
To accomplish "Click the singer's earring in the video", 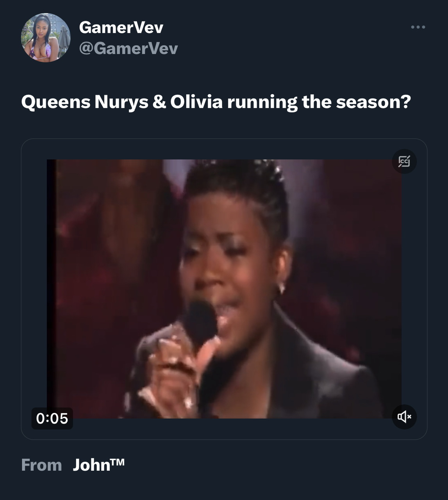I will pos(281,289).
